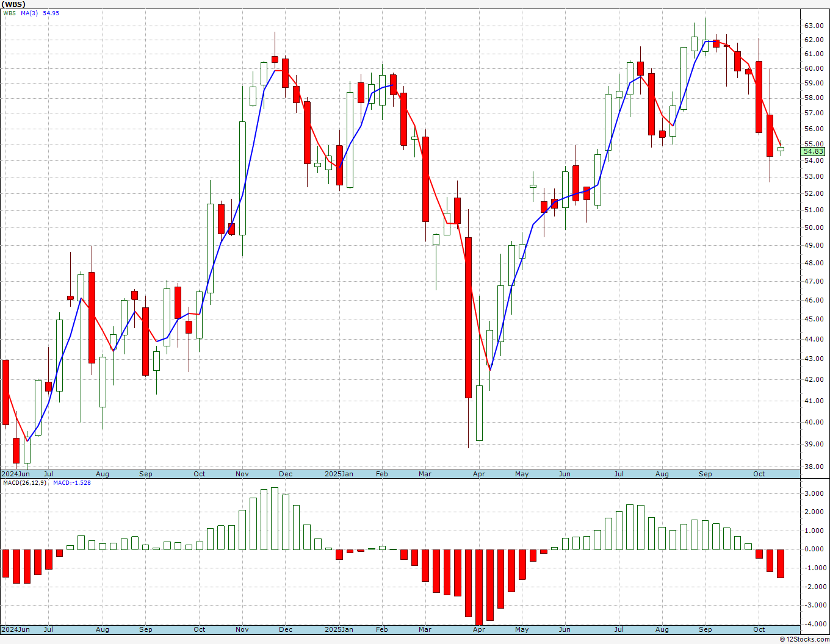Image resolution: width=830 pixels, height=644 pixels.
Task: Select the 48.00 price axis label
Action: click(814, 263)
